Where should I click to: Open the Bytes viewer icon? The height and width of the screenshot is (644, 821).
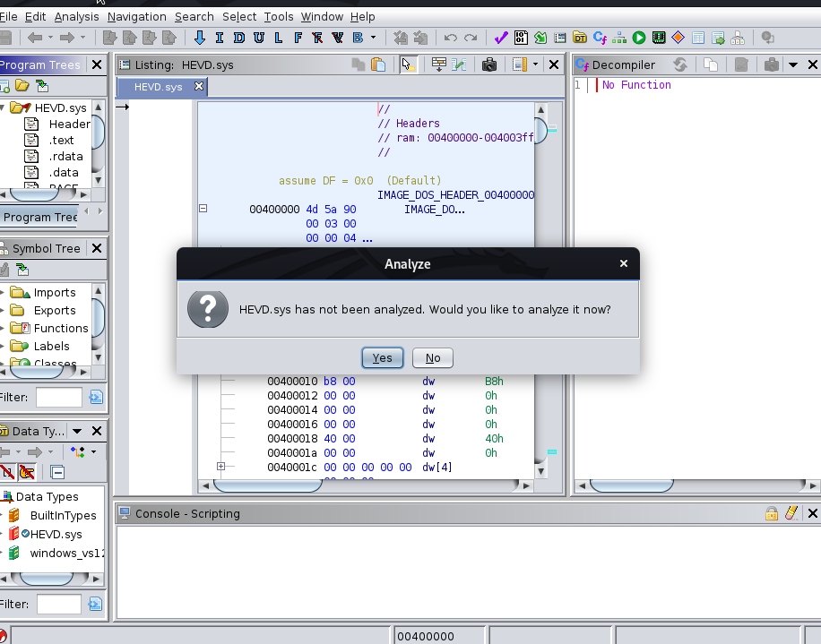click(x=521, y=38)
